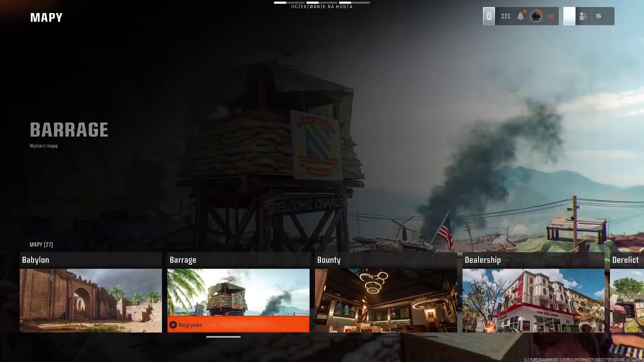Click the party count 16
Viewport: 644px width, 362px height.
(598, 16)
